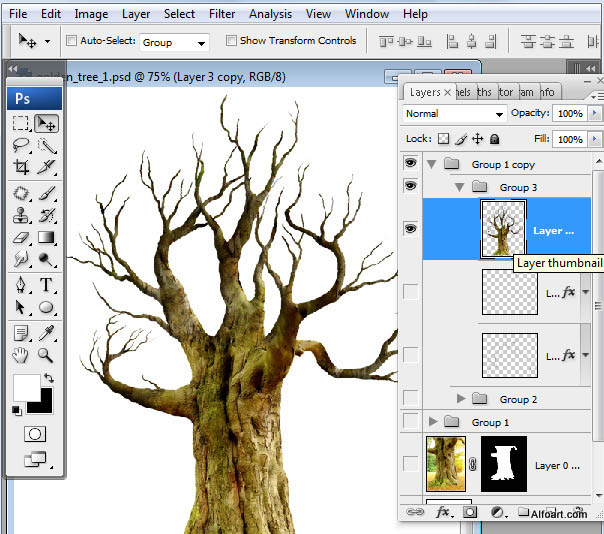Collapse the Group 3 folder

point(460,187)
